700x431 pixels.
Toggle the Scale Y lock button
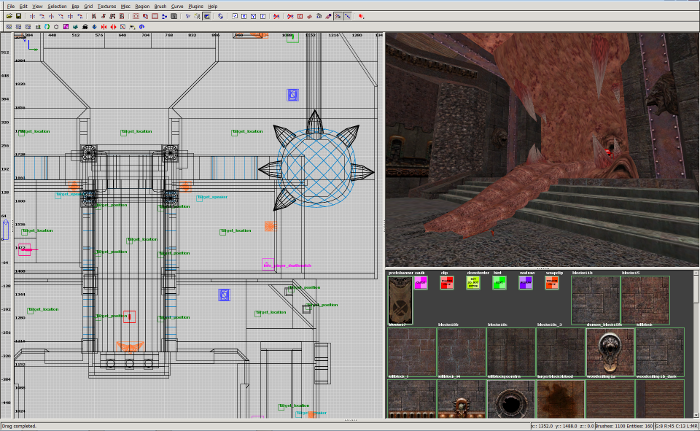[x=244, y=16]
